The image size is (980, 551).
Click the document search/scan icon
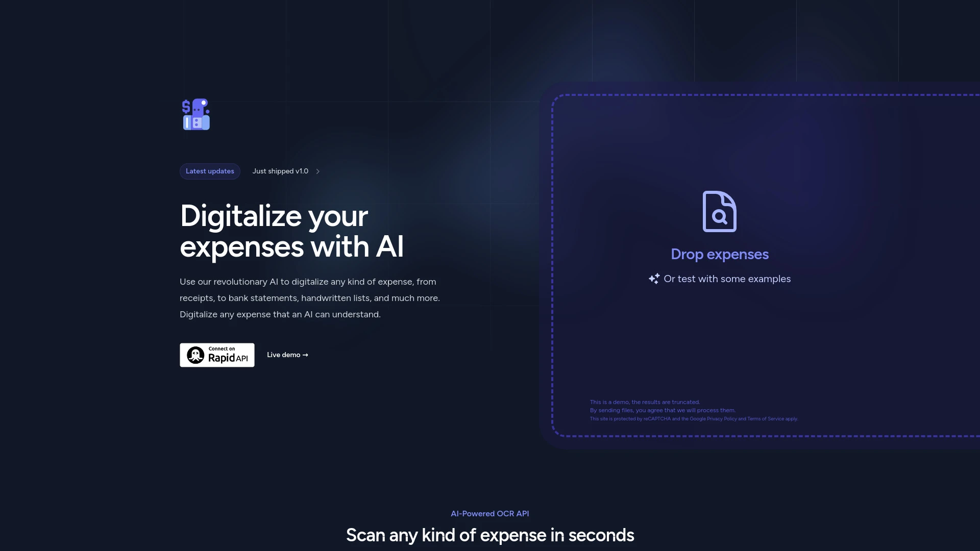[720, 211]
